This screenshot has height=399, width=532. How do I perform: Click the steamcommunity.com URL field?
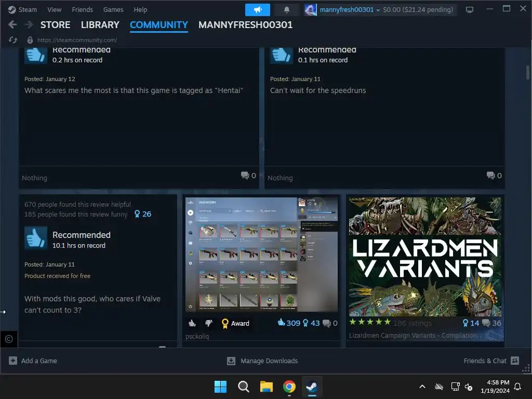[x=77, y=40]
